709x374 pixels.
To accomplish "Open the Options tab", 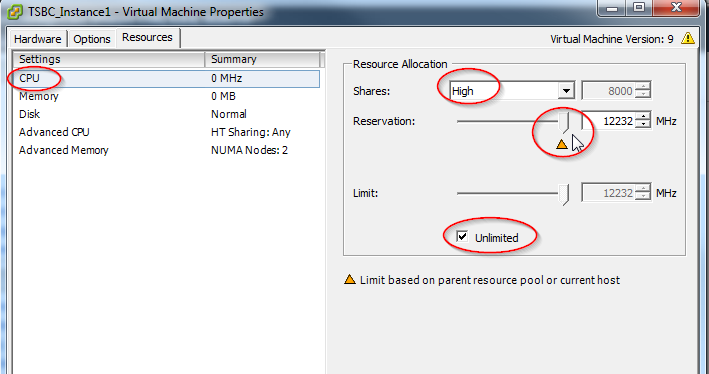I will click(x=92, y=39).
